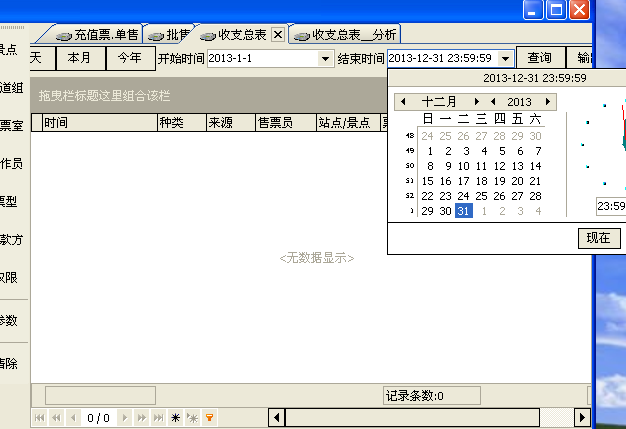Viewport: 626px width, 429px height.
Task: Close the 收支总表 tab with X
Action: pyautogui.click(x=278, y=35)
